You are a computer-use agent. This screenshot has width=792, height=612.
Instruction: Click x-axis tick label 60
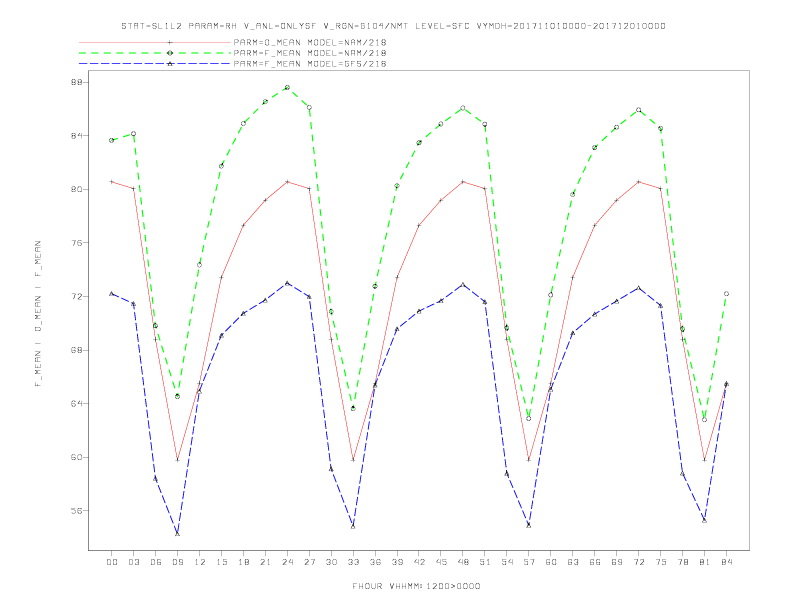[551, 562]
